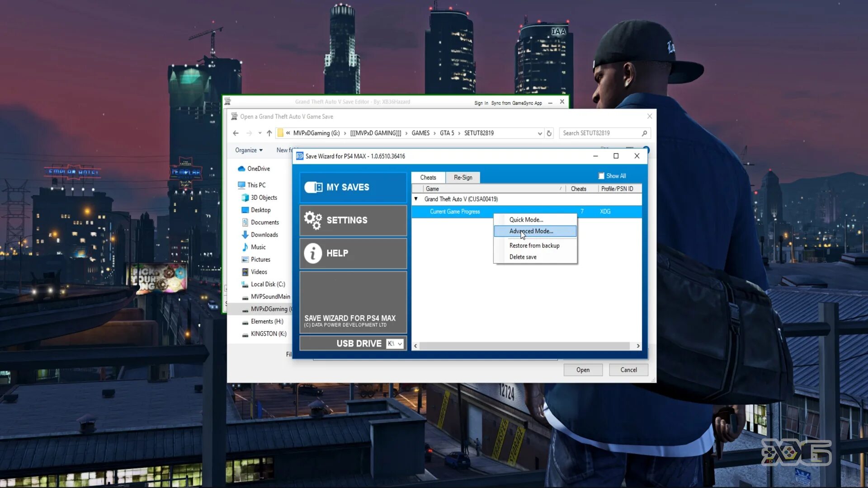The width and height of the screenshot is (868, 488).
Task: Select Delete save option in context menu
Action: (x=523, y=256)
